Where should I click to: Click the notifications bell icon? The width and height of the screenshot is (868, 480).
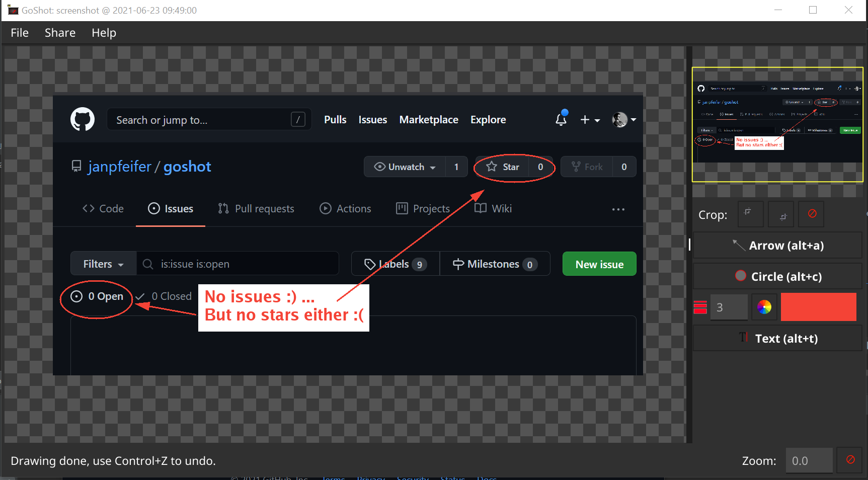click(x=561, y=119)
